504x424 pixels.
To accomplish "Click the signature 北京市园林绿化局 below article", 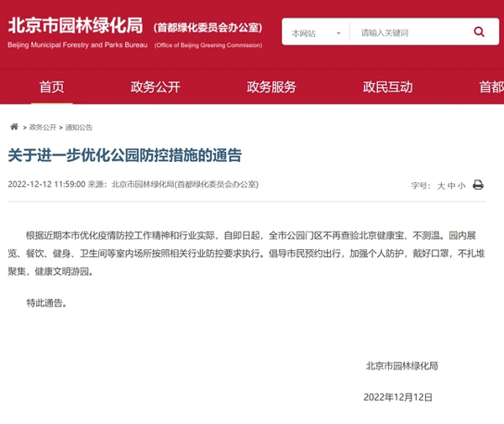I will pos(402,366).
